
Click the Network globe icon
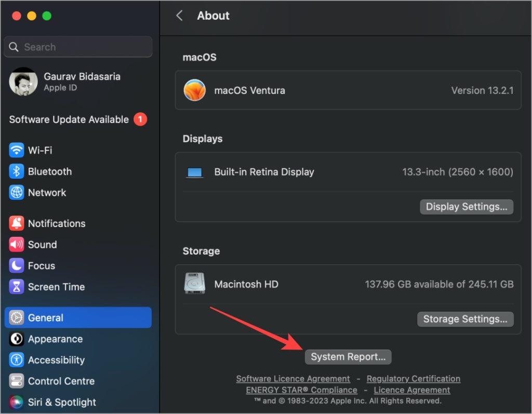point(16,192)
